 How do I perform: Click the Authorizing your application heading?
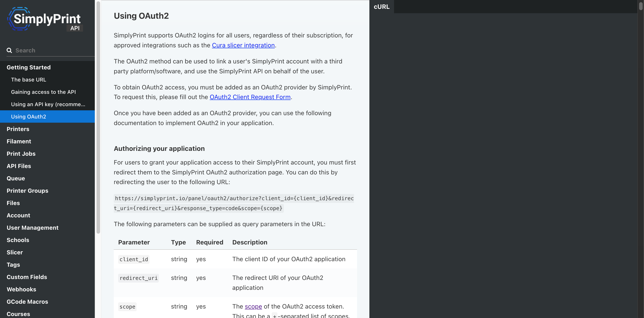pyautogui.click(x=159, y=149)
